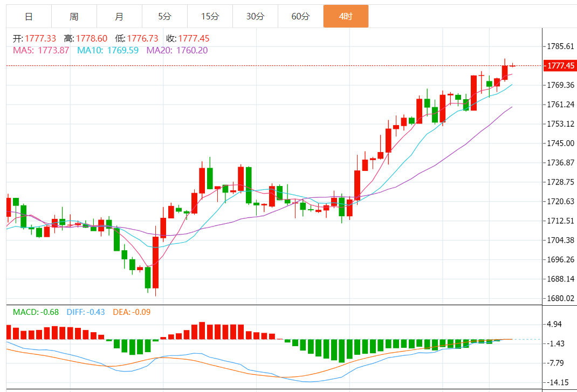Click the opening price 1777.33
577x392 pixels.
(40, 38)
